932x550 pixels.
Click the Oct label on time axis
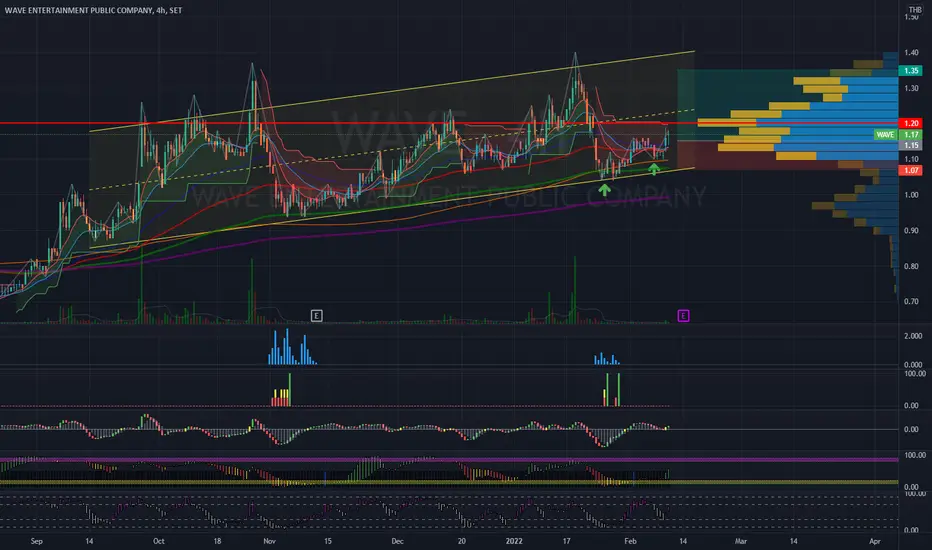[x=159, y=541]
